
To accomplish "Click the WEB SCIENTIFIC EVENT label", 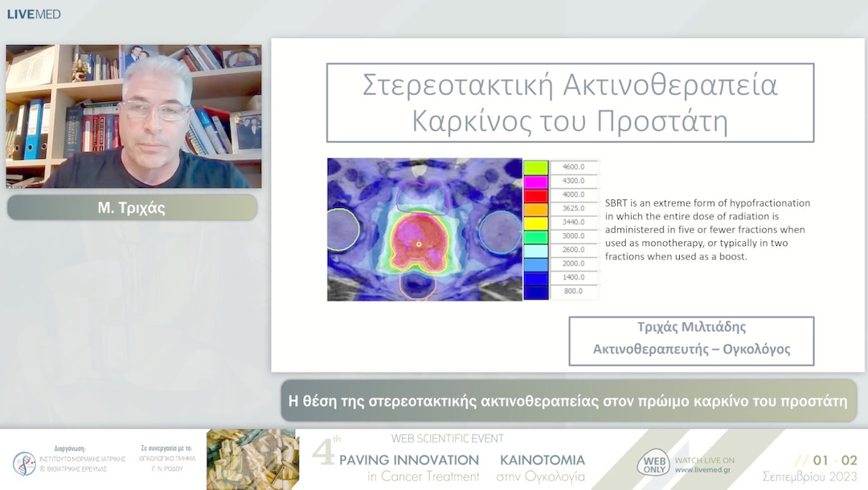I will click(x=448, y=439).
